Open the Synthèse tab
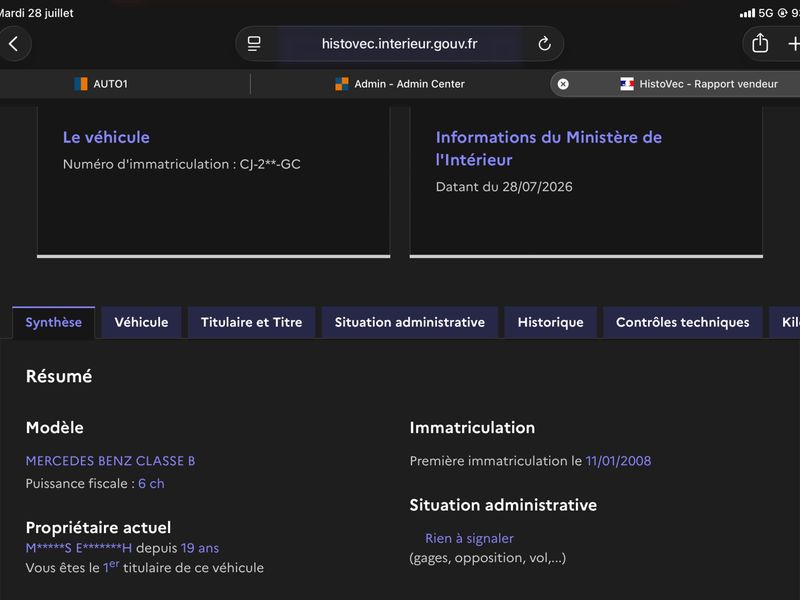This screenshot has height=600, width=800. (x=54, y=322)
